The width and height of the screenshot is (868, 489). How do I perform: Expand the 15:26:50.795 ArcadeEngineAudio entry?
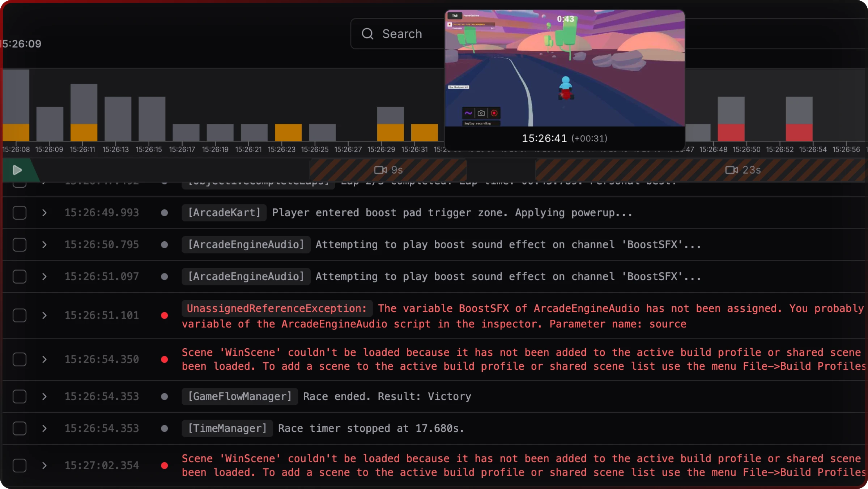(44, 244)
